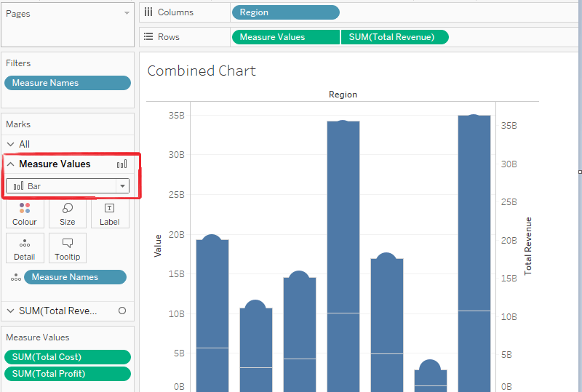Viewport: 582px width, 392px height.
Task: Select the Measure Names pill in Marks card
Action: pyautogui.click(x=75, y=277)
